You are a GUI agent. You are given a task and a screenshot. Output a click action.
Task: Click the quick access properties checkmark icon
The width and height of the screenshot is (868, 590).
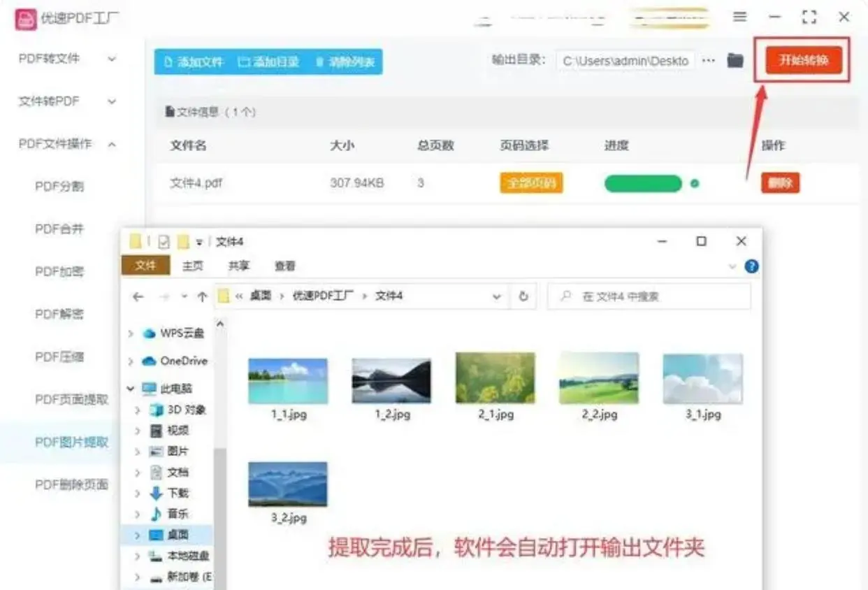(x=164, y=242)
